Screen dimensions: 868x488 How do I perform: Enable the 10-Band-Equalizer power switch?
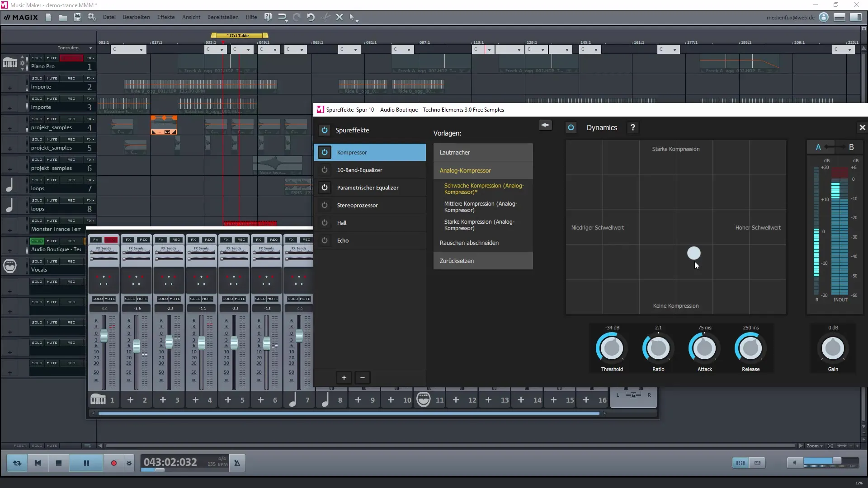[x=325, y=170]
